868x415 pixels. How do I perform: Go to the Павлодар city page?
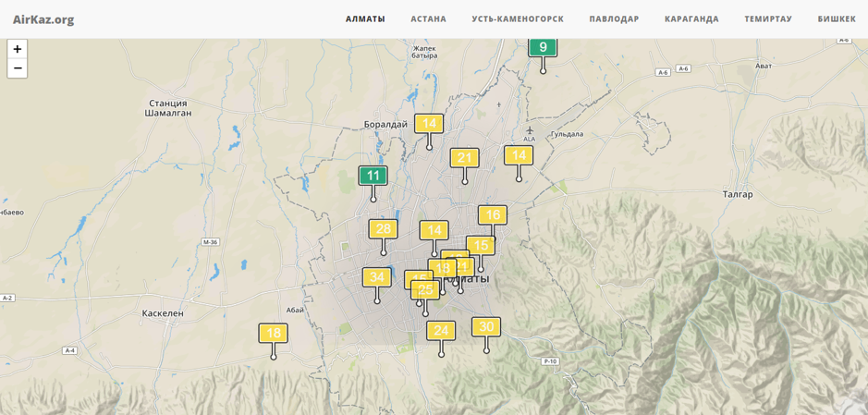click(x=614, y=19)
